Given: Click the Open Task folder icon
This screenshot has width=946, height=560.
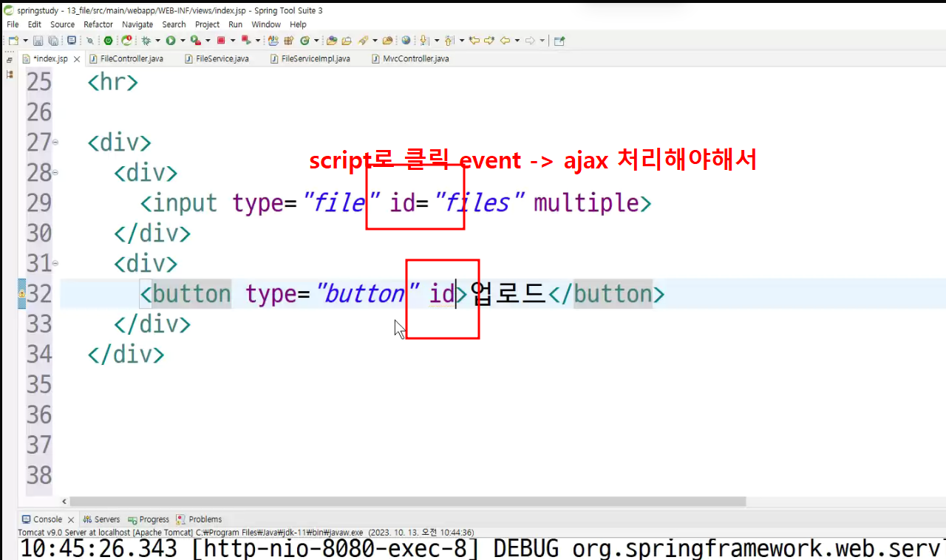Looking at the screenshot, I should click(347, 41).
